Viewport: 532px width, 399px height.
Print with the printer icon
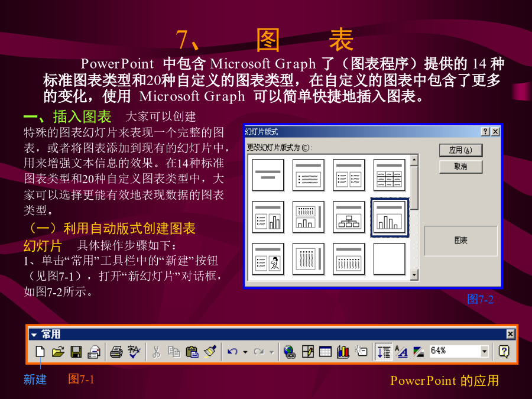[116, 352]
